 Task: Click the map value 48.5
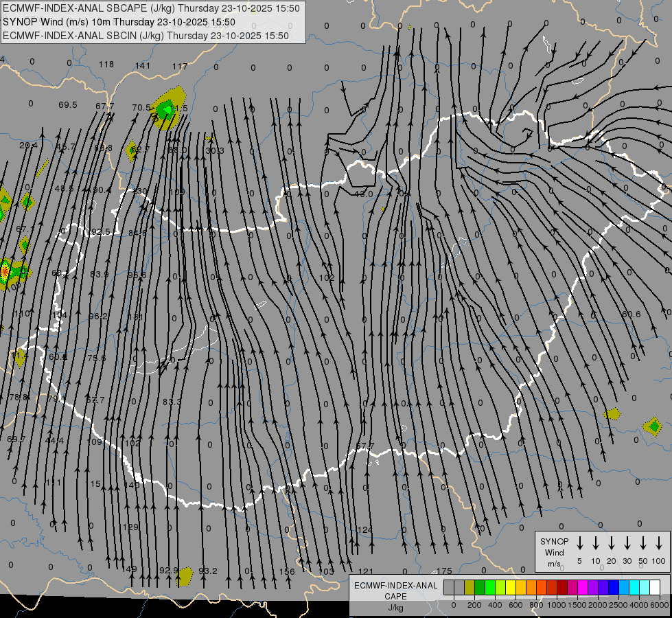click(64, 189)
